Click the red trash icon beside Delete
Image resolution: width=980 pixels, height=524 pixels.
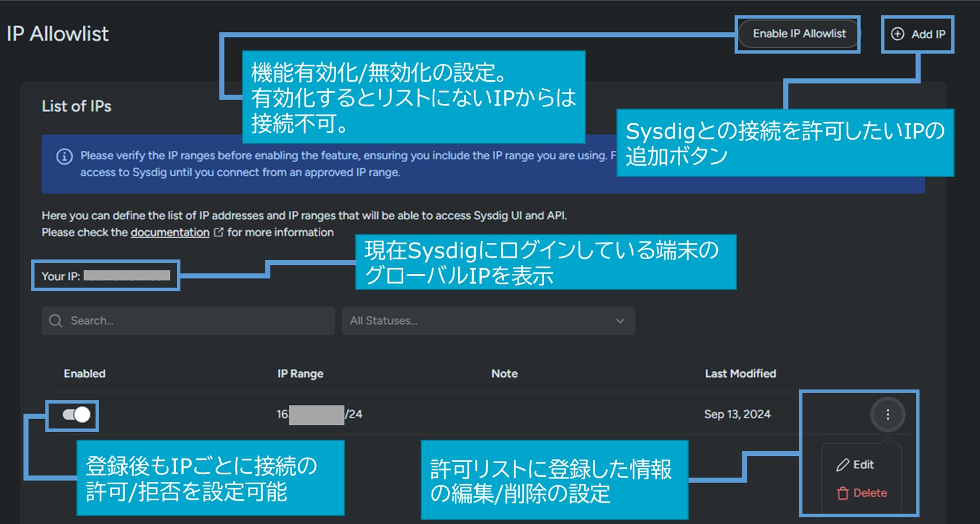(x=842, y=493)
